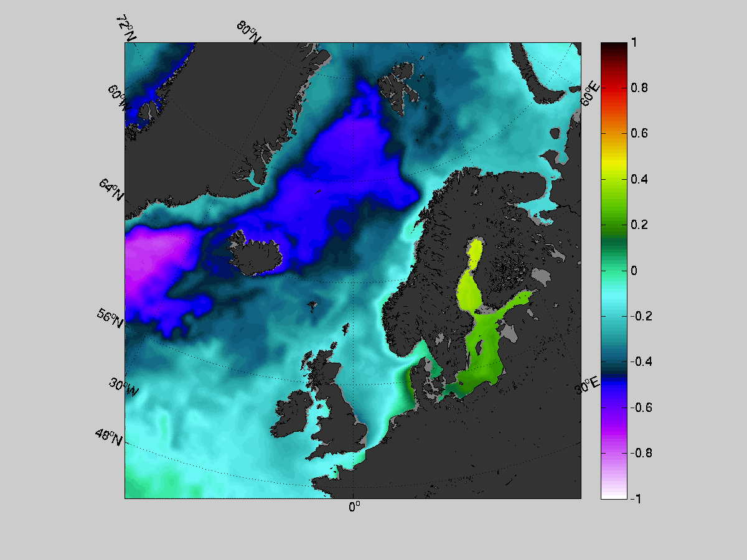
Task: Click colorbar tick label -0.6
Action: 640,407
